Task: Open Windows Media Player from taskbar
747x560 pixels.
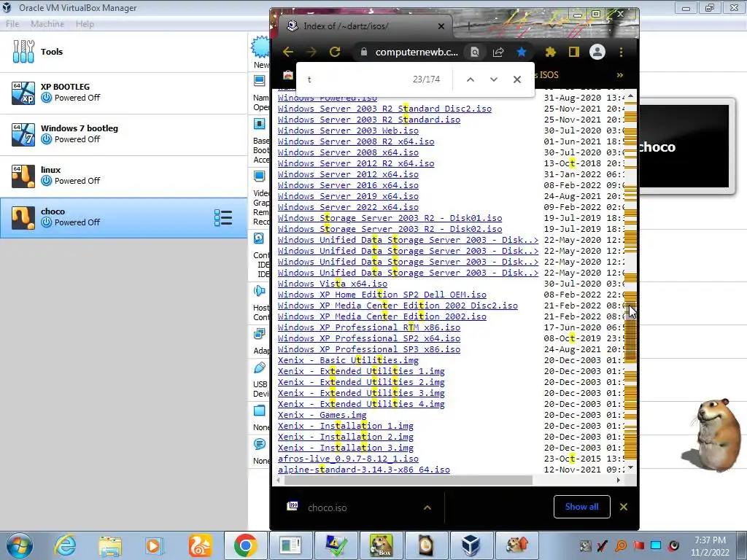Action: click(155, 545)
